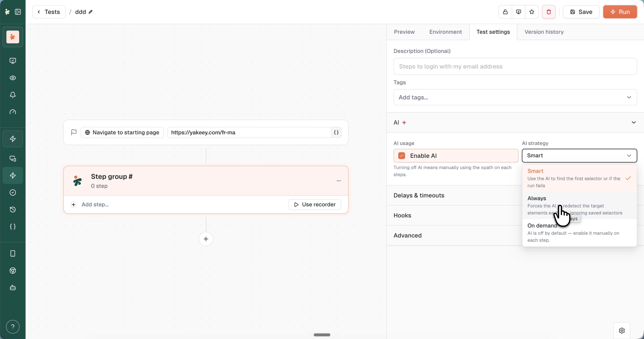This screenshot has width=644, height=339.
Task: Open the robot icon in sidebar
Action: point(13,287)
